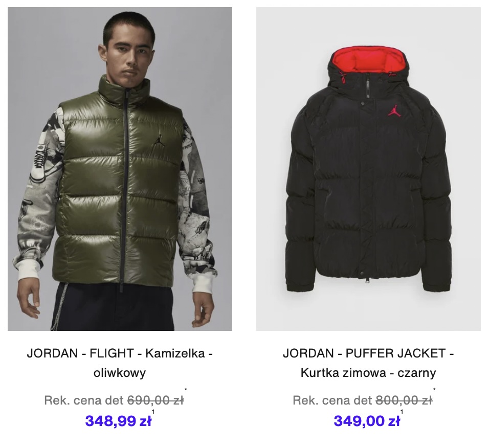Click the crossed-out 800,00 zł price
Image resolution: width=489 pixels, height=448 pixels.
pyautogui.click(x=404, y=400)
